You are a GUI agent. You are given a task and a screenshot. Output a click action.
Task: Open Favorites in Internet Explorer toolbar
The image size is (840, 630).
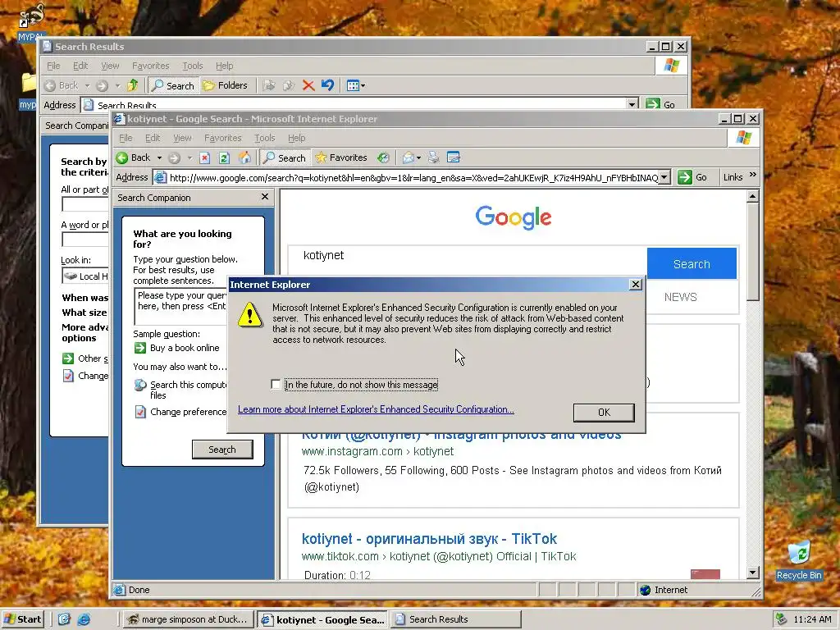(x=341, y=157)
